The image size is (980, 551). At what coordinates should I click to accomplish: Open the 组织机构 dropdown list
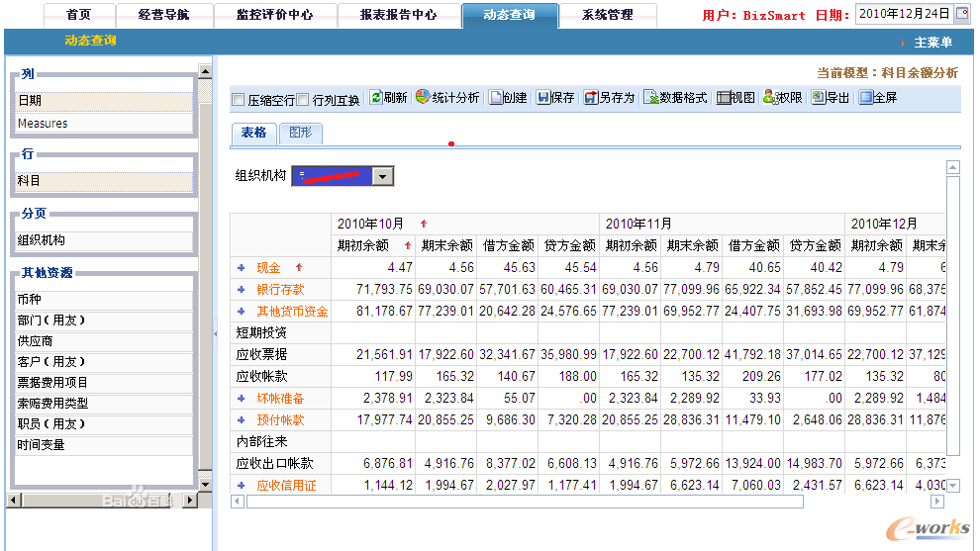[383, 176]
